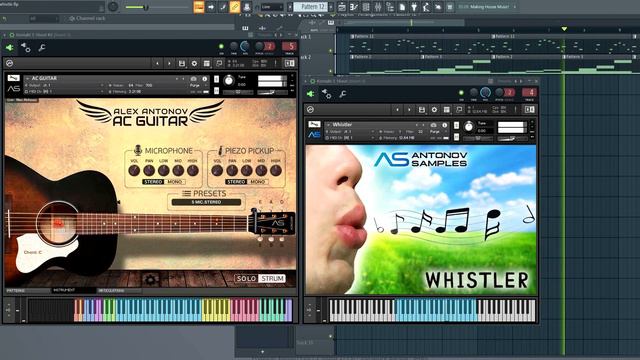This screenshot has width=640, height=360.
Task: Open the Piano roll from FL toolbar
Action: 354,7
